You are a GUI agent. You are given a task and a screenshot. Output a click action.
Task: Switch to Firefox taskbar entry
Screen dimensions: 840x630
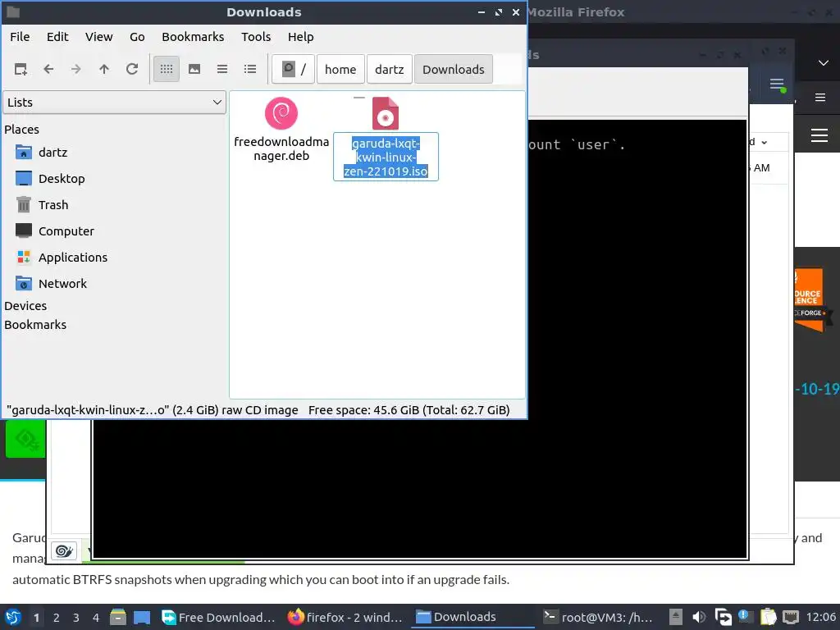345,617
